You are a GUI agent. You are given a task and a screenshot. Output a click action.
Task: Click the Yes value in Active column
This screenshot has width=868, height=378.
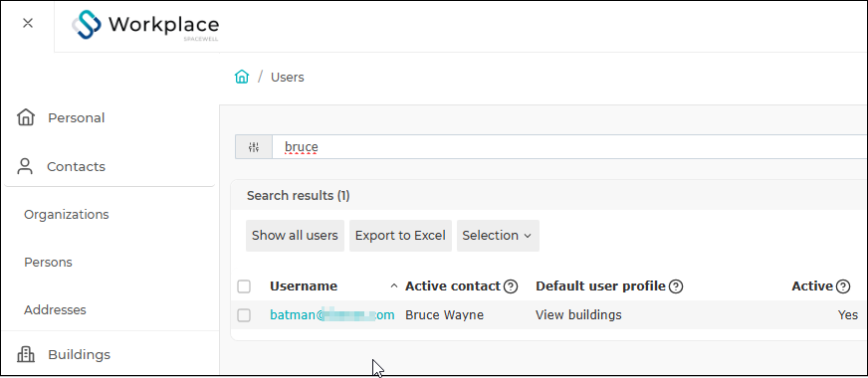click(x=848, y=315)
